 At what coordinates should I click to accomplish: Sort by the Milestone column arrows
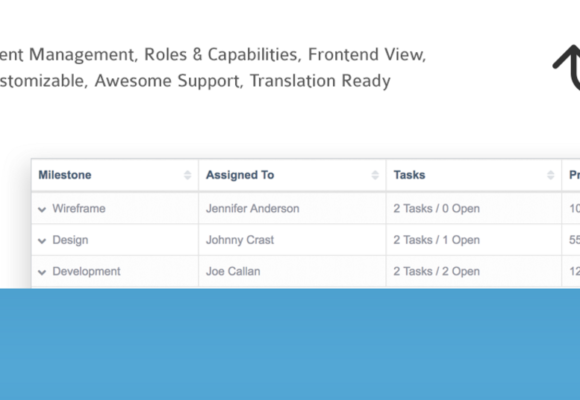188,175
